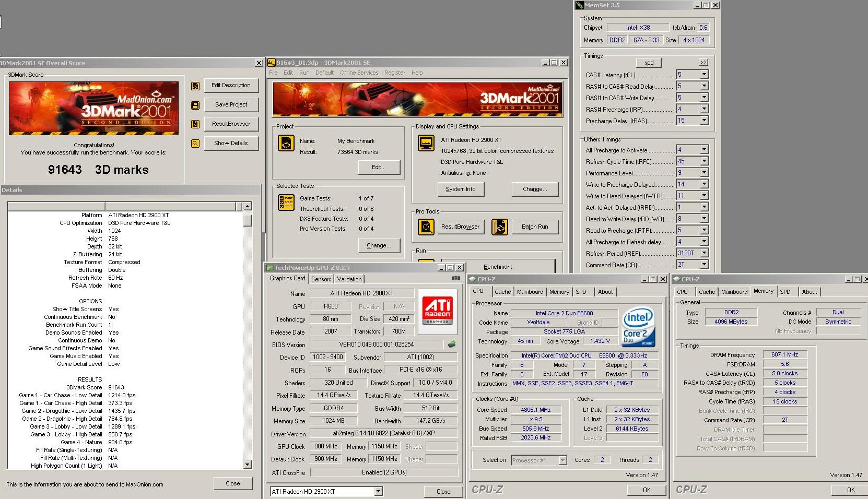Click the Selected Tests checklist icon
This screenshot has width=868, height=499.
(x=286, y=202)
